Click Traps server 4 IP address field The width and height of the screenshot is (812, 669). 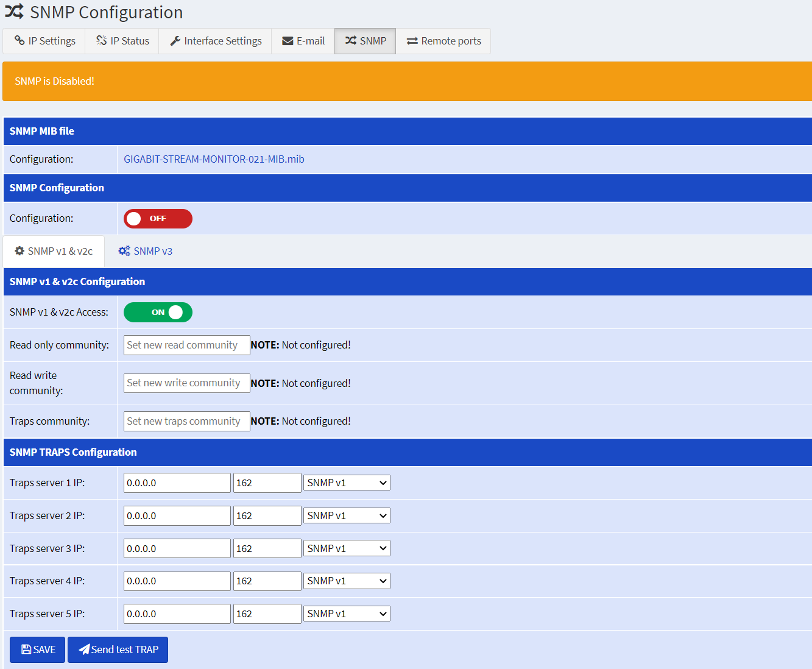pos(177,581)
